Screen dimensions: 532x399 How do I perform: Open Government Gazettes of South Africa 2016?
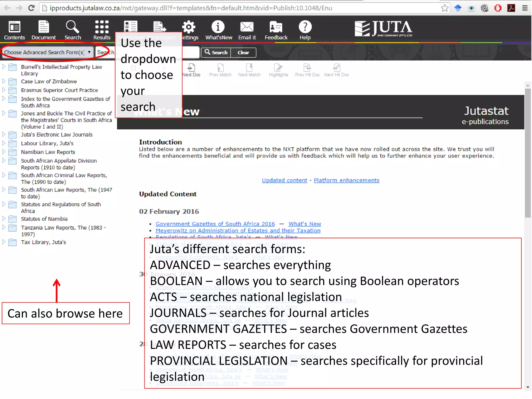click(215, 224)
